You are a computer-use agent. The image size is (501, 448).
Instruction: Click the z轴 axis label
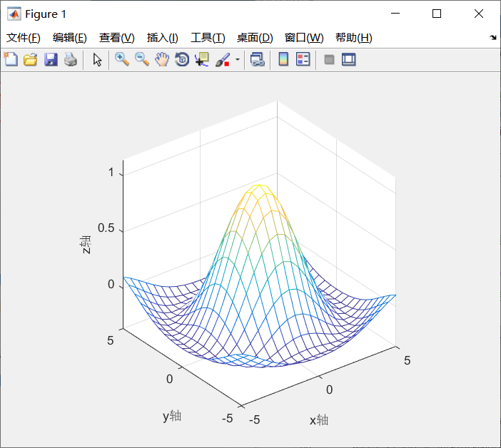click(x=86, y=245)
